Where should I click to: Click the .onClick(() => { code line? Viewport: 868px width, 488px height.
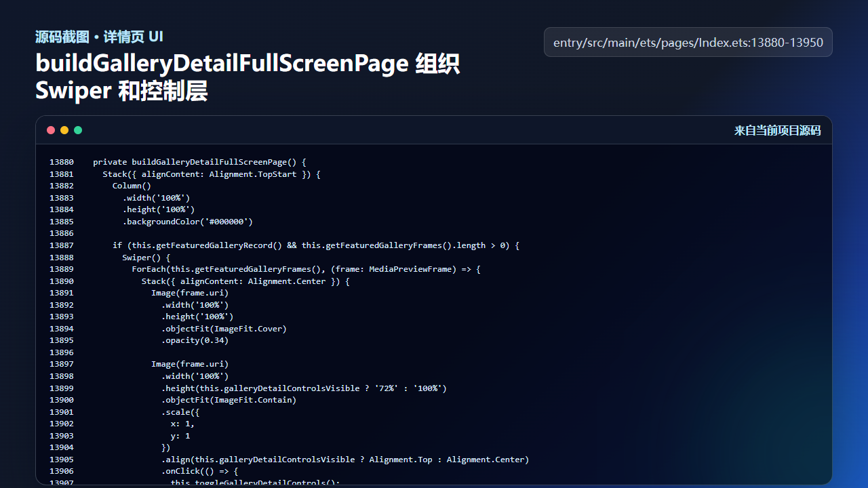click(x=199, y=471)
